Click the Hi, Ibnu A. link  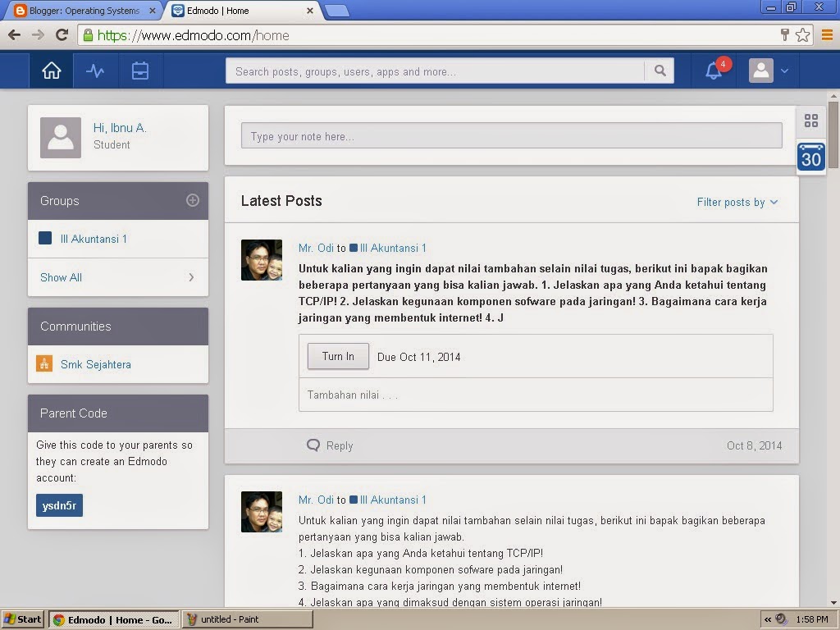pos(120,127)
